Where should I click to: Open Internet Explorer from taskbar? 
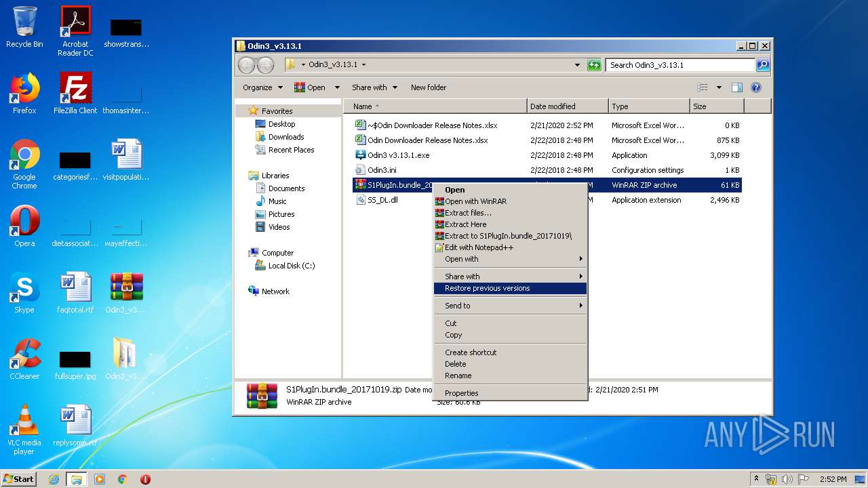pos(54,479)
